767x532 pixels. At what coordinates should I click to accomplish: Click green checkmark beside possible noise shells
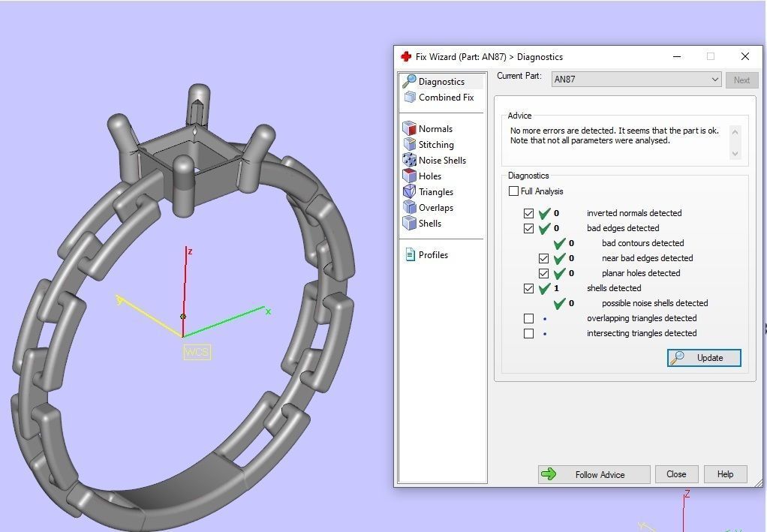[x=560, y=304]
